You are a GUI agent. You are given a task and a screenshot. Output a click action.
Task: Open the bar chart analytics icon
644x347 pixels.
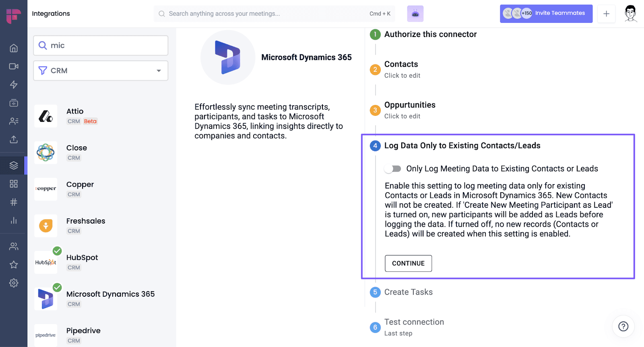coord(14,220)
